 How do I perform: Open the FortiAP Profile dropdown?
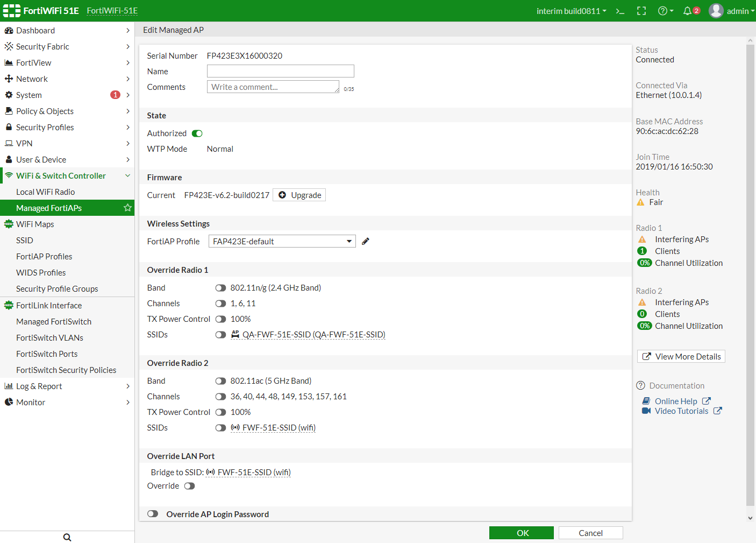282,241
